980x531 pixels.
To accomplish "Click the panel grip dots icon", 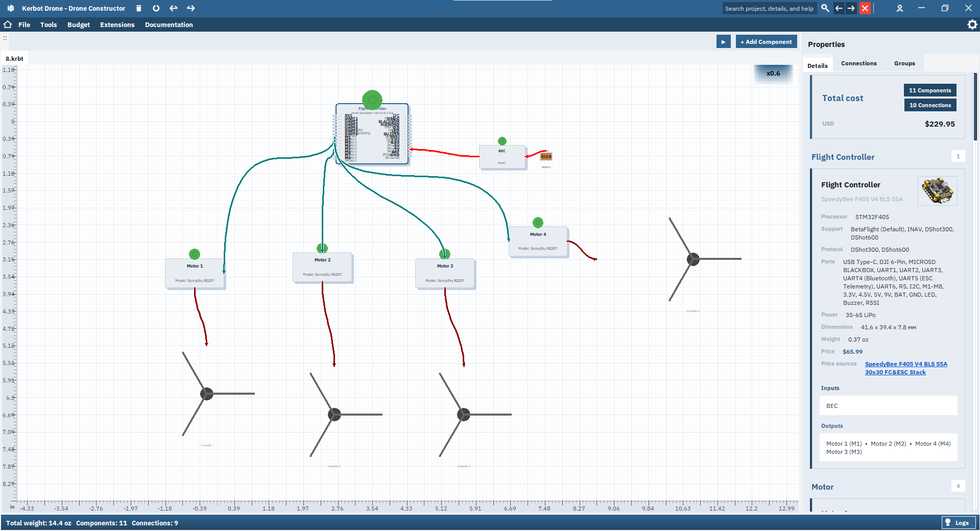I will (x=5, y=38).
